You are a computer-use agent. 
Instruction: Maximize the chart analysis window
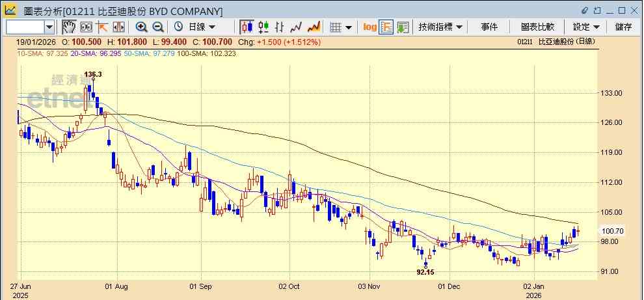[623, 10]
